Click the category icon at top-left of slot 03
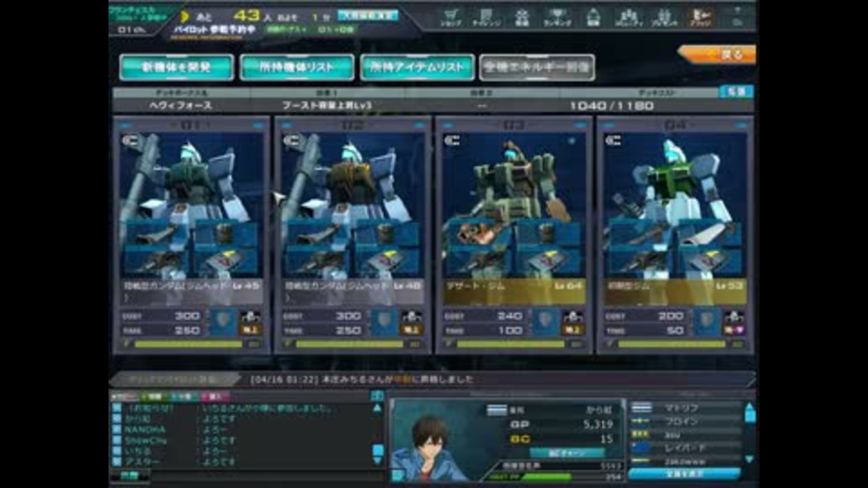The height and width of the screenshot is (488, 868). (453, 141)
